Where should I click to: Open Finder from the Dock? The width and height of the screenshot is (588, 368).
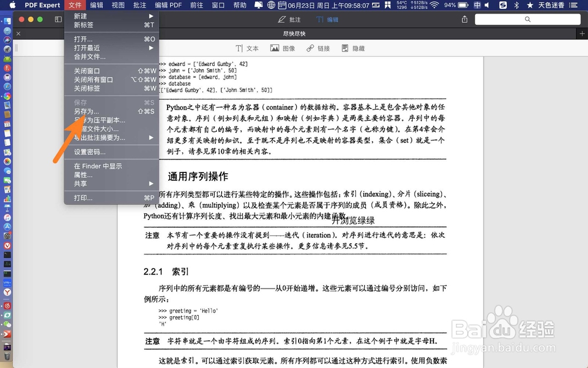[x=7, y=21]
